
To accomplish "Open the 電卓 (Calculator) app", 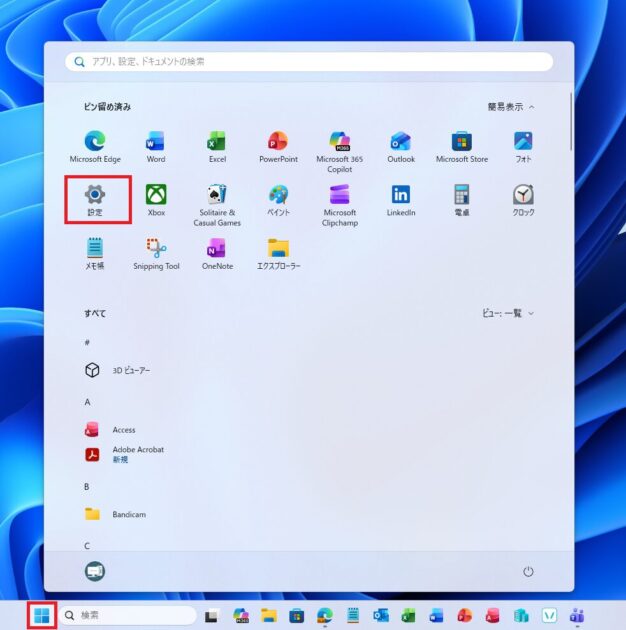I will point(462,200).
